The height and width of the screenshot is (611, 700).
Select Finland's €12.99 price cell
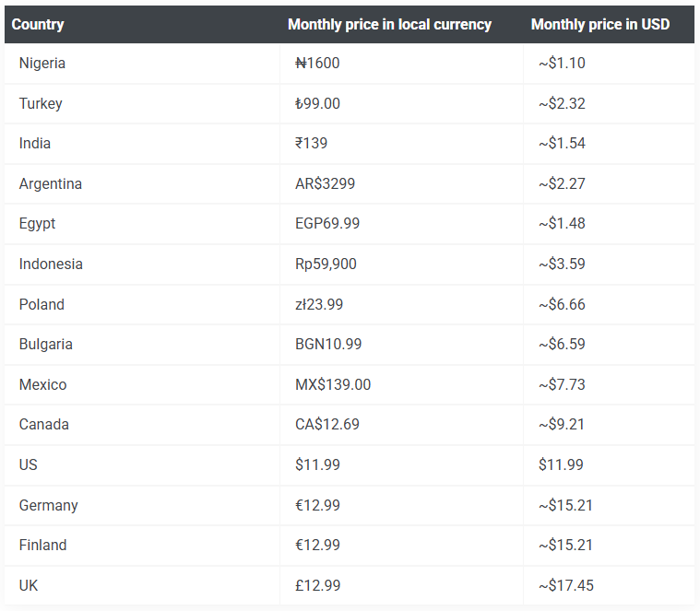pyautogui.click(x=317, y=545)
